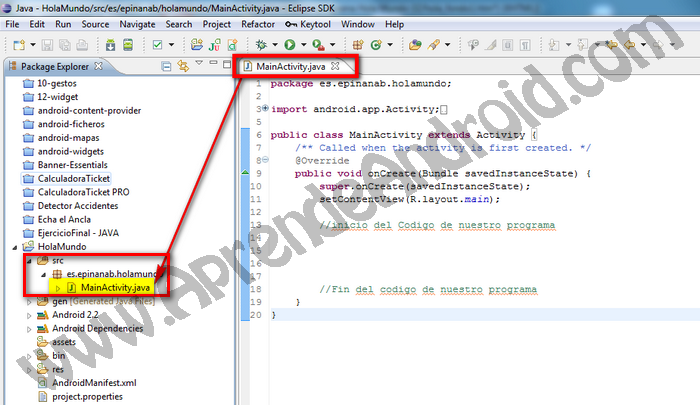
Task: Close the MainActivity.java editor tab
Action: [335, 66]
